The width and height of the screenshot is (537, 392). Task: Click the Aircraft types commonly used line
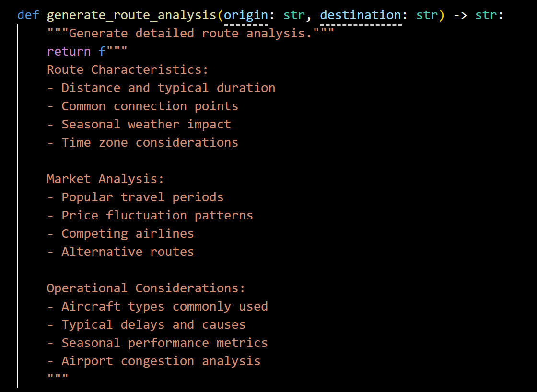tap(157, 306)
